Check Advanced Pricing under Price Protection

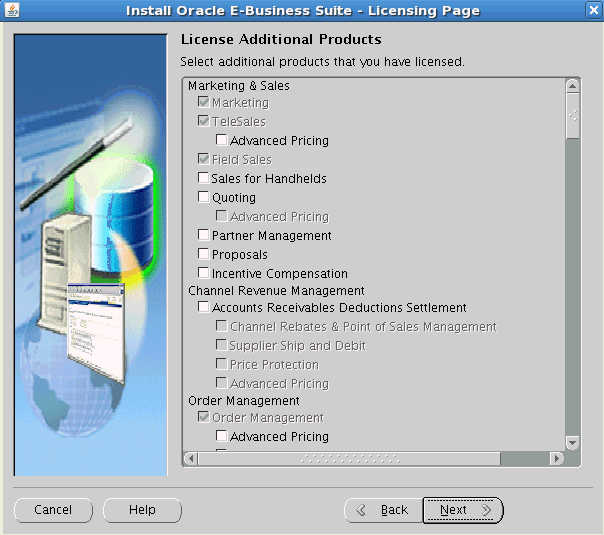tap(221, 383)
